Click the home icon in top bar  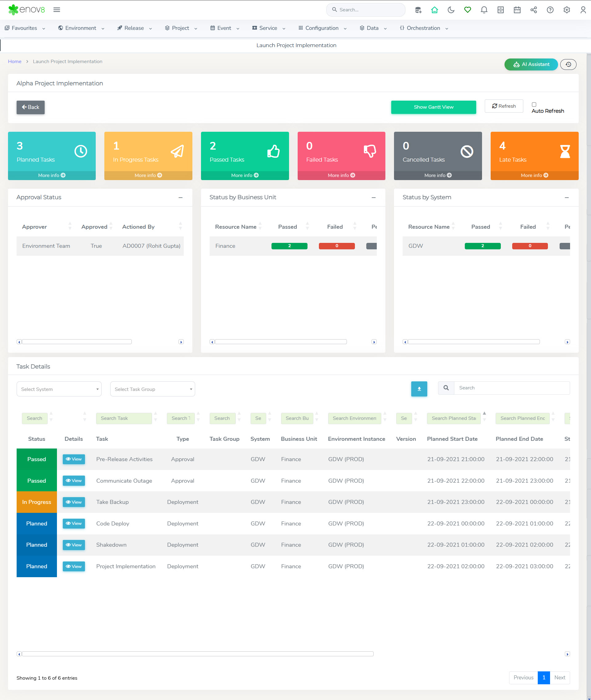pyautogui.click(x=435, y=10)
